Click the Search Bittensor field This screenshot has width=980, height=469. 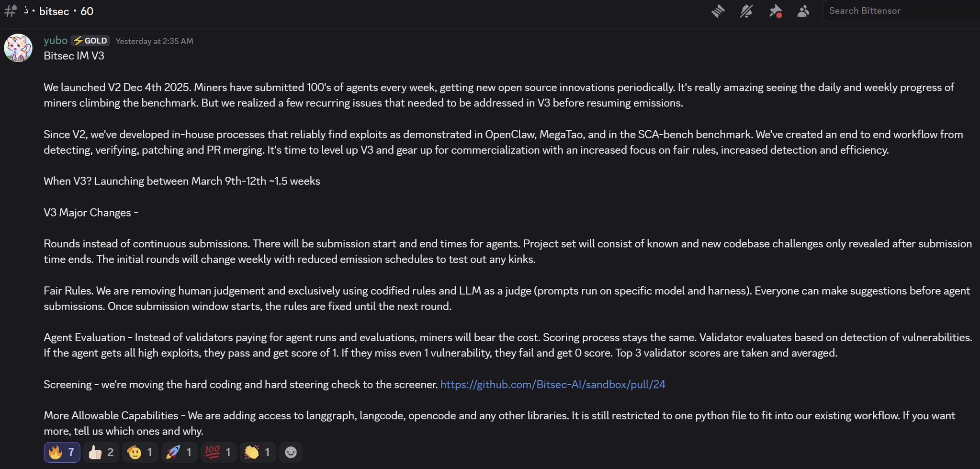pos(900,11)
